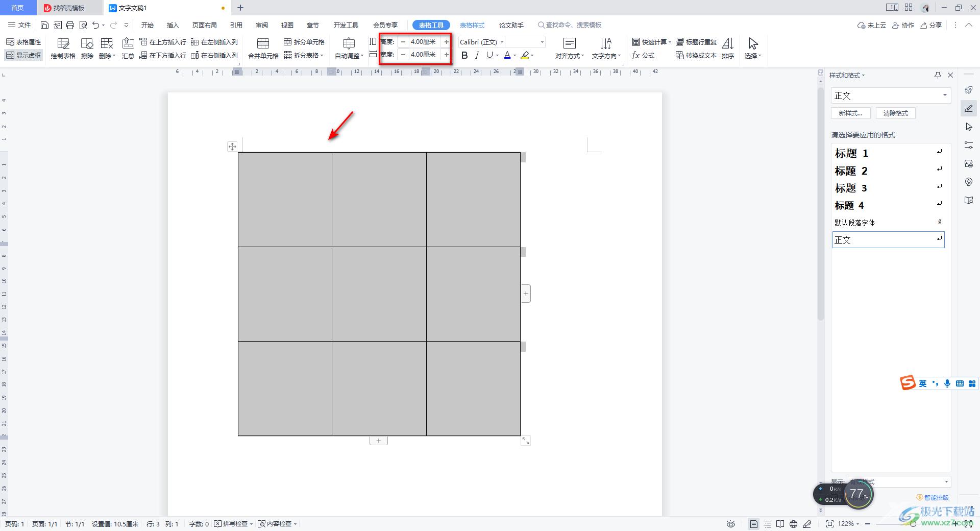The height and width of the screenshot is (531, 980).
Task: Click the Save icon in quick toolbar
Action: [x=44, y=25]
